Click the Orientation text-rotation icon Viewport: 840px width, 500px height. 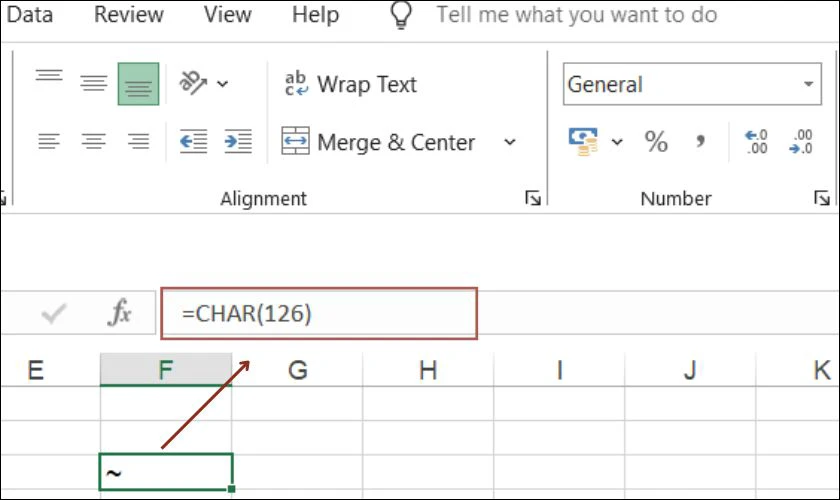pyautogui.click(x=192, y=83)
